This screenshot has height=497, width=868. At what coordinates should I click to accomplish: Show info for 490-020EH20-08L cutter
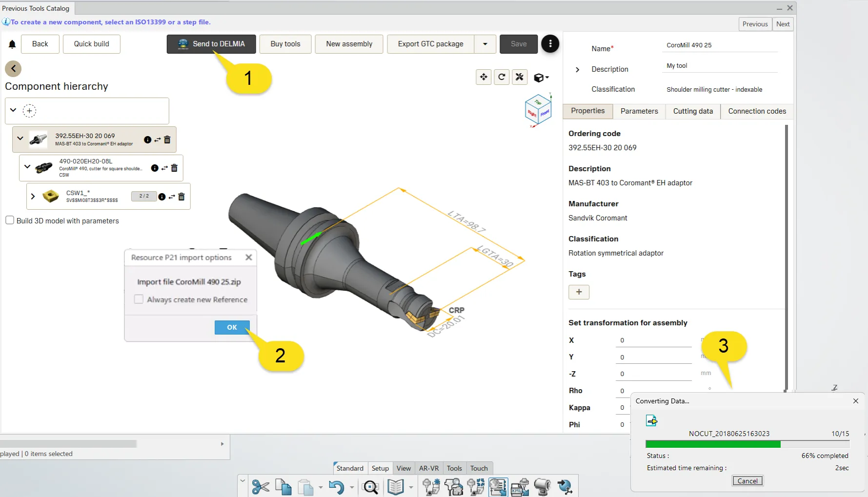(x=155, y=168)
